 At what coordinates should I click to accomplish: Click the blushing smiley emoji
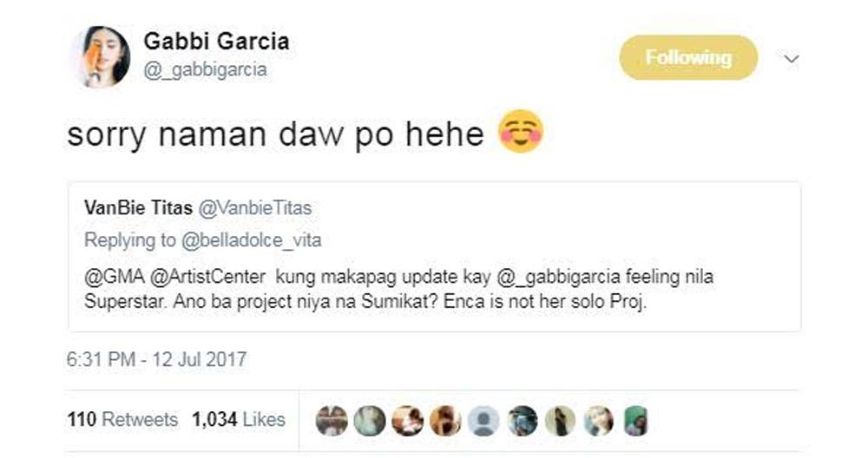521,132
